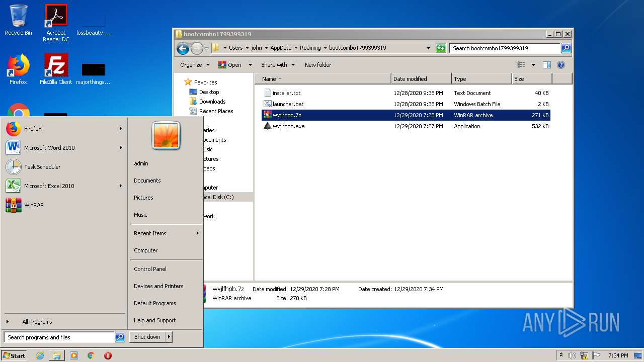Click Windows Explorer taskbar icon

point(57,355)
